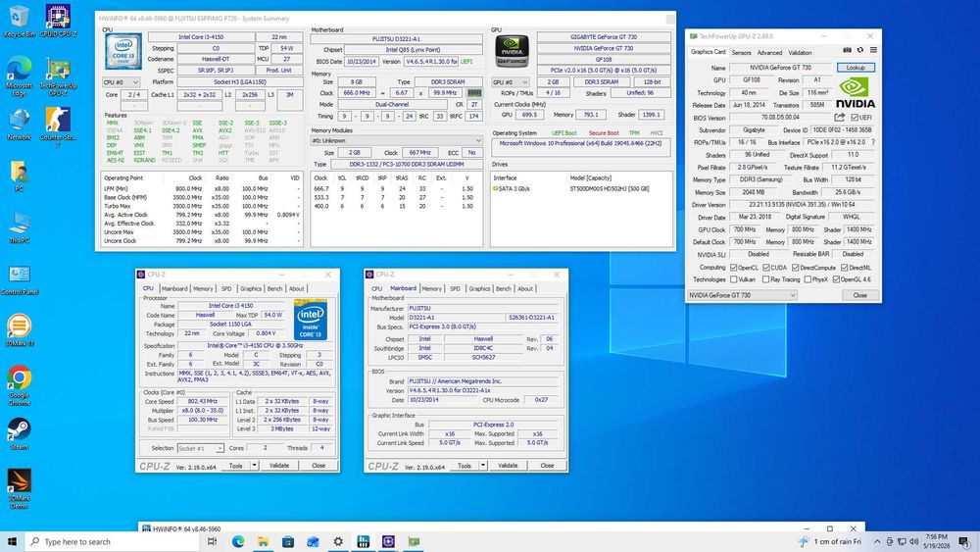Open the Counter-Strike 2 desktop shortcut
This screenshot has height=552, width=980.
58,126
